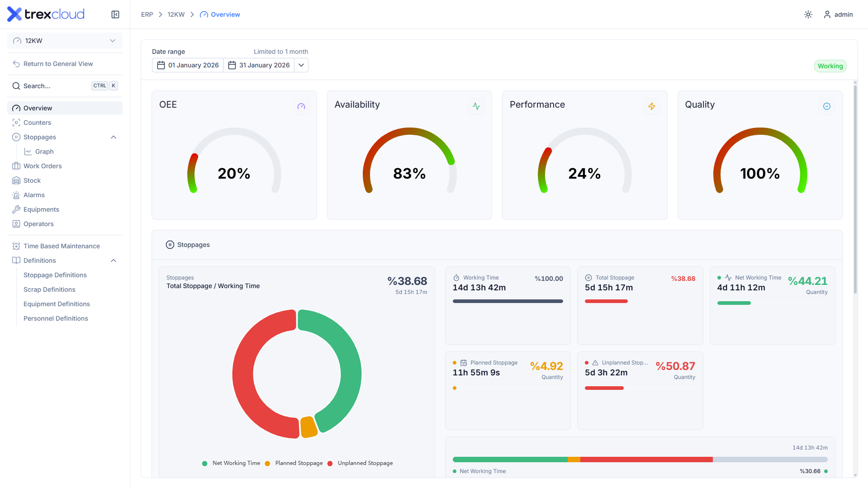The height and width of the screenshot is (488, 868).
Task: Click the 12KW breadcrumb link
Action: point(176,14)
